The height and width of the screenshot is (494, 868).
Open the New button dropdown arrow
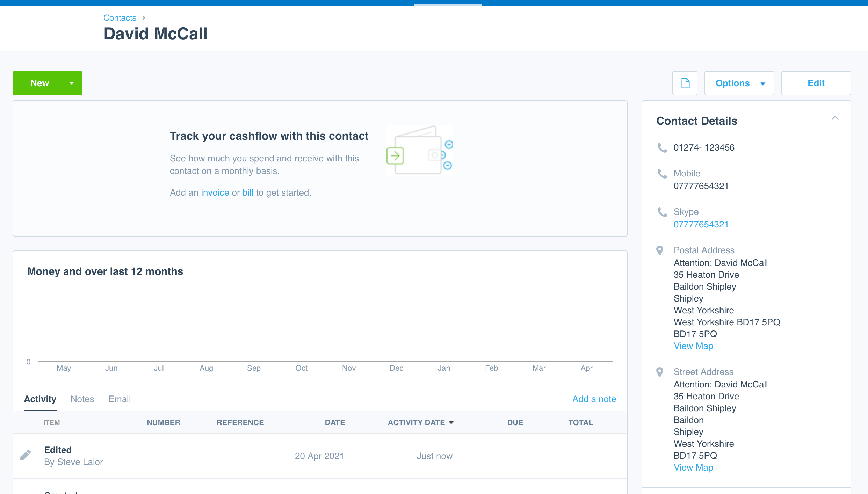coord(72,83)
